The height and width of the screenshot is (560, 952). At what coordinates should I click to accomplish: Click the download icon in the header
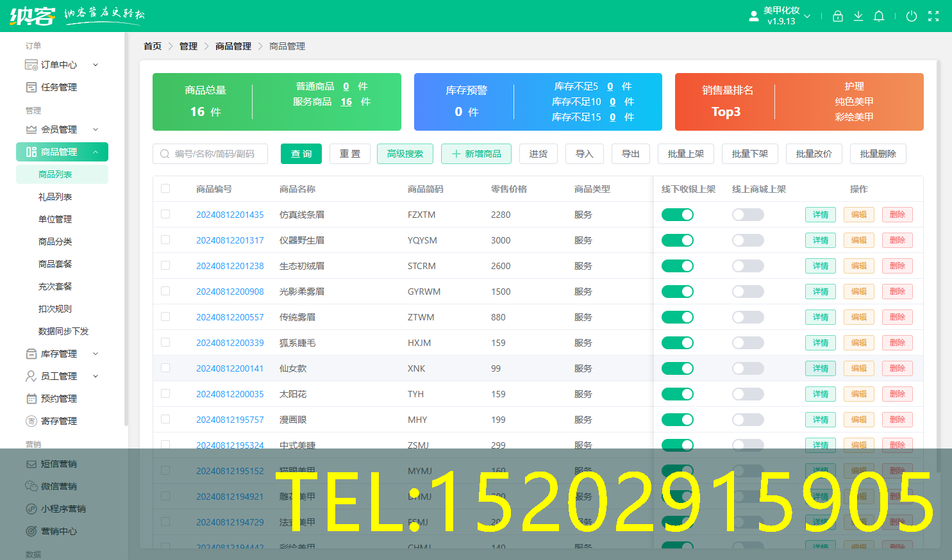coord(858,16)
